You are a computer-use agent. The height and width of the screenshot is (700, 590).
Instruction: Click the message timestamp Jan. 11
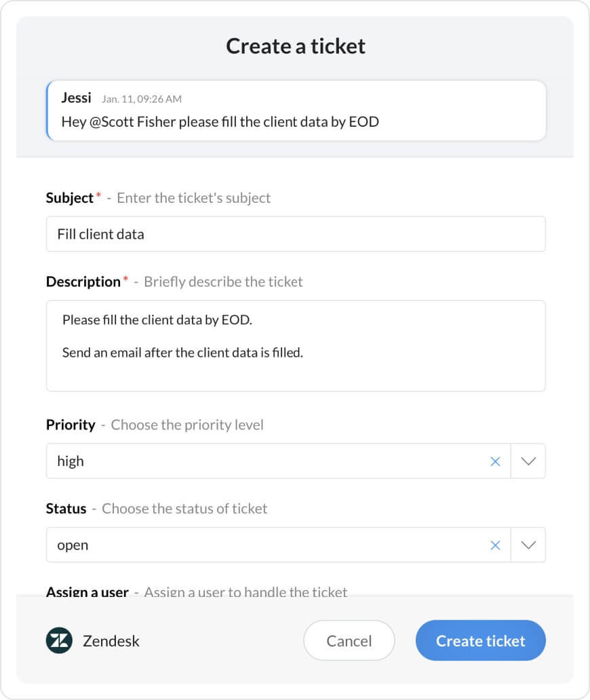point(142,99)
